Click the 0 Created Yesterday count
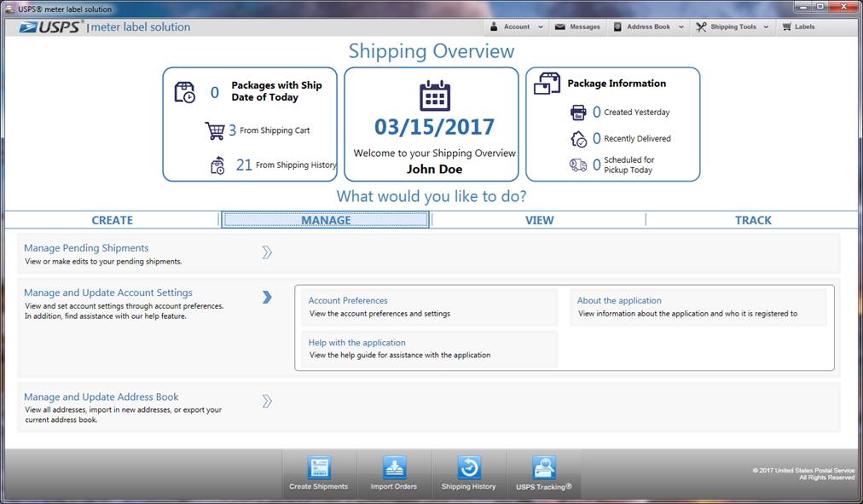 coord(597,113)
